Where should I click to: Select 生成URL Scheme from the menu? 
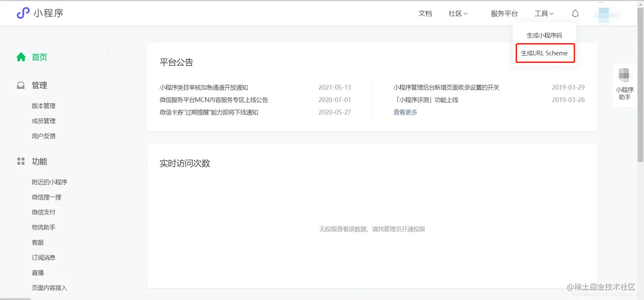point(545,53)
